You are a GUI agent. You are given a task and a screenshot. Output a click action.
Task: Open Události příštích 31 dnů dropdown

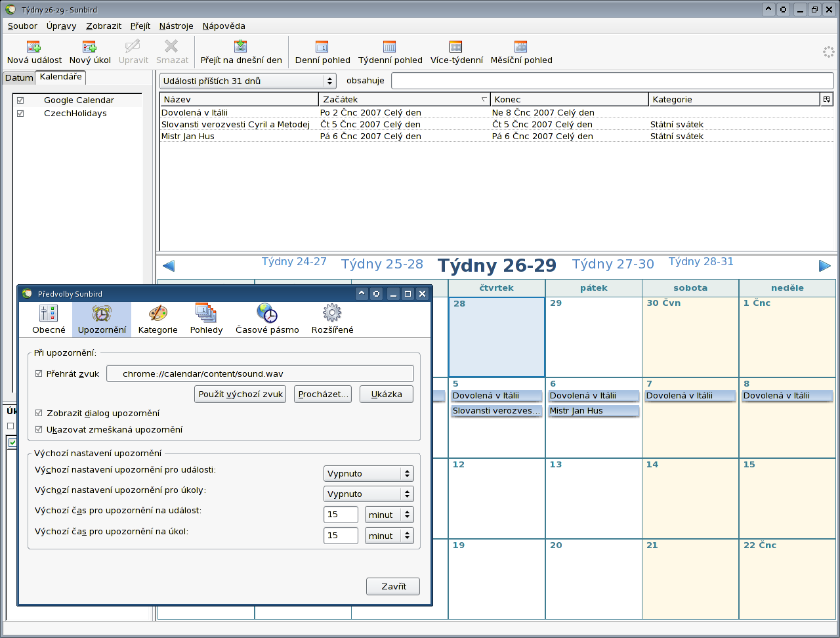pos(247,81)
